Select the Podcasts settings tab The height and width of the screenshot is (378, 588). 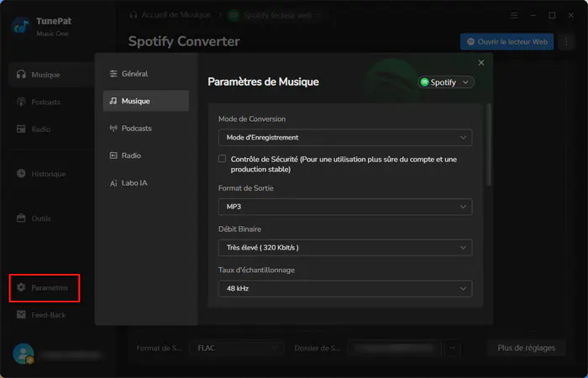[146, 129]
